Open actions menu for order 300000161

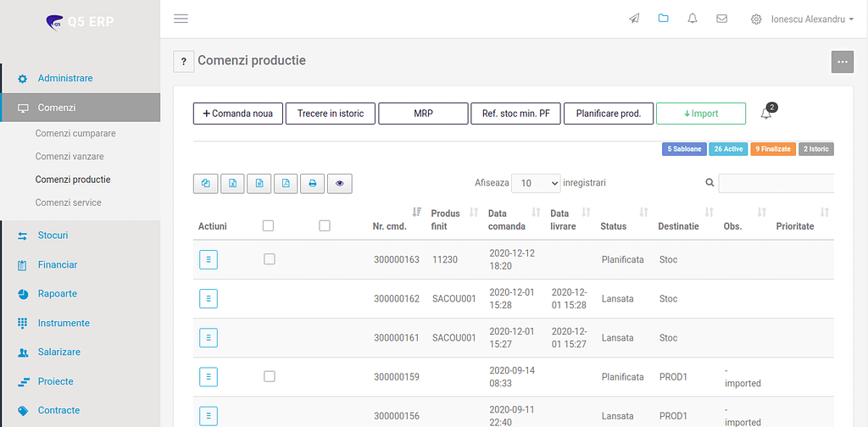pyautogui.click(x=209, y=338)
